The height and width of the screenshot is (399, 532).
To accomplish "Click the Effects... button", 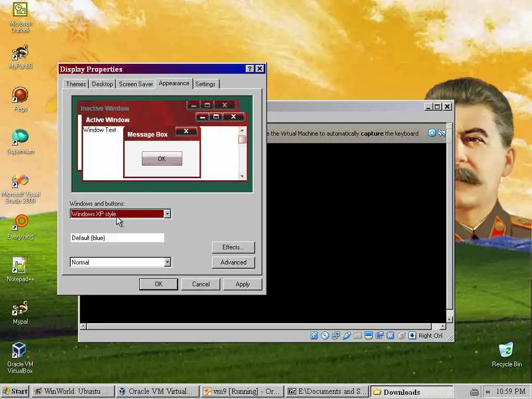I will 233,247.
